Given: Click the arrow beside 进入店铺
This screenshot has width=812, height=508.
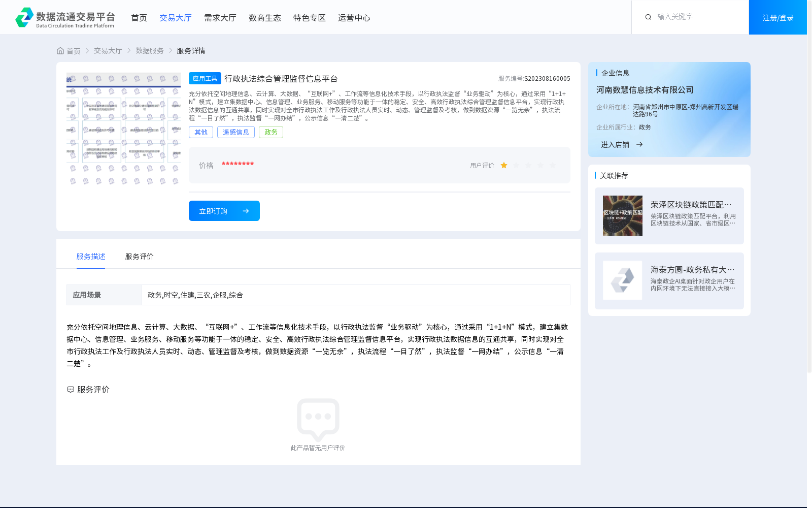Looking at the screenshot, I should (639, 144).
